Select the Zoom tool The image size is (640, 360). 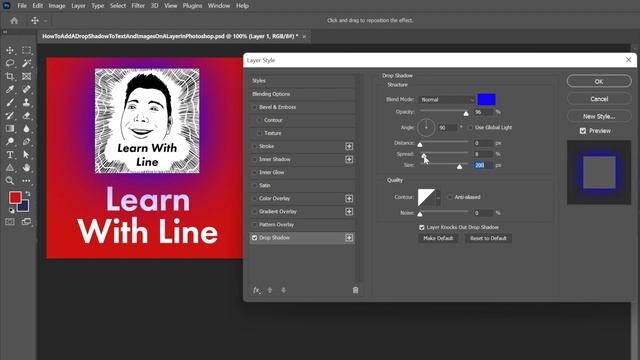point(10,181)
